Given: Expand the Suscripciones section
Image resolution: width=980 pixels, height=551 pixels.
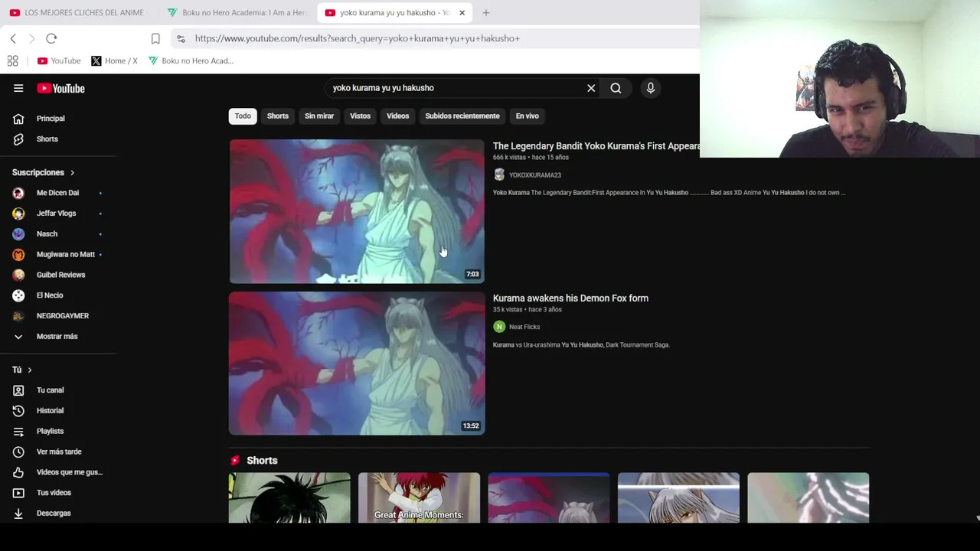Looking at the screenshot, I should [44, 173].
